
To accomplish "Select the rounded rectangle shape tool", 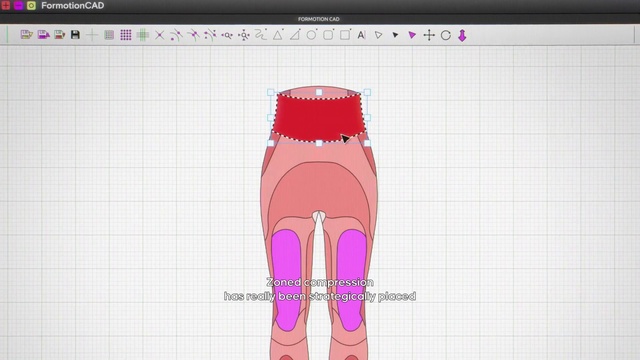I will [x=328, y=35].
